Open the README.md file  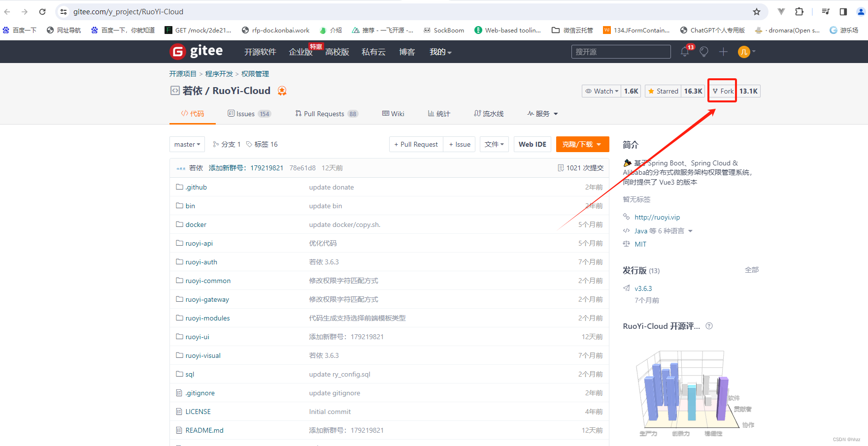(204, 430)
